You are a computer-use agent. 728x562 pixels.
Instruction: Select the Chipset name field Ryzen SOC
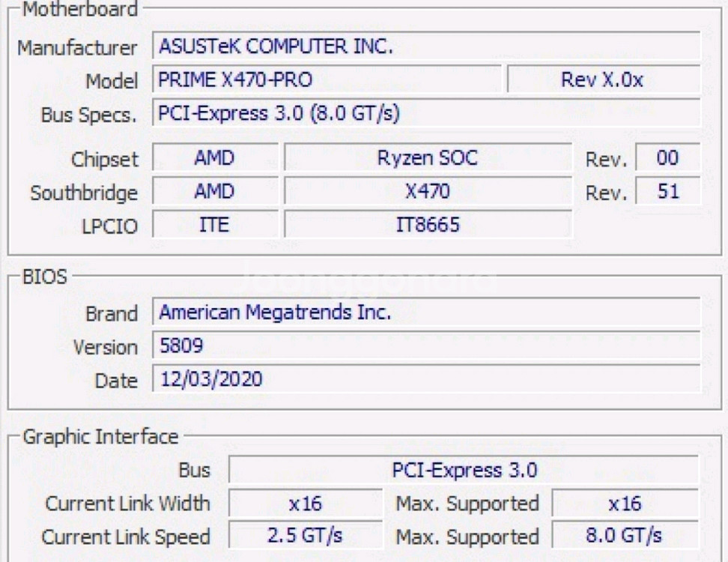coord(428,158)
